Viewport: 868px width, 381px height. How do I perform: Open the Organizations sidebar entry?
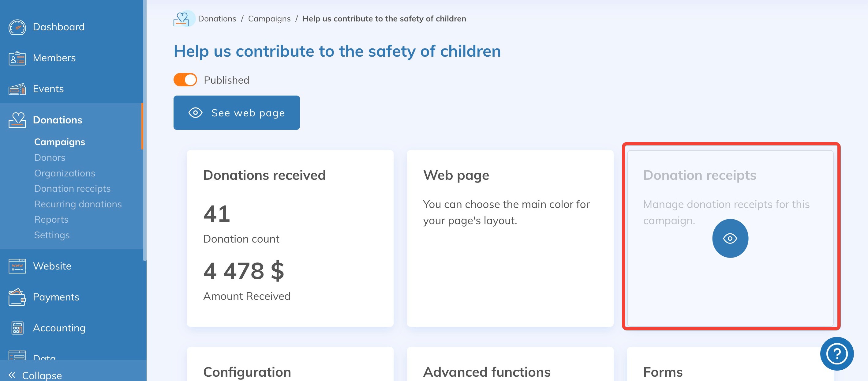64,173
